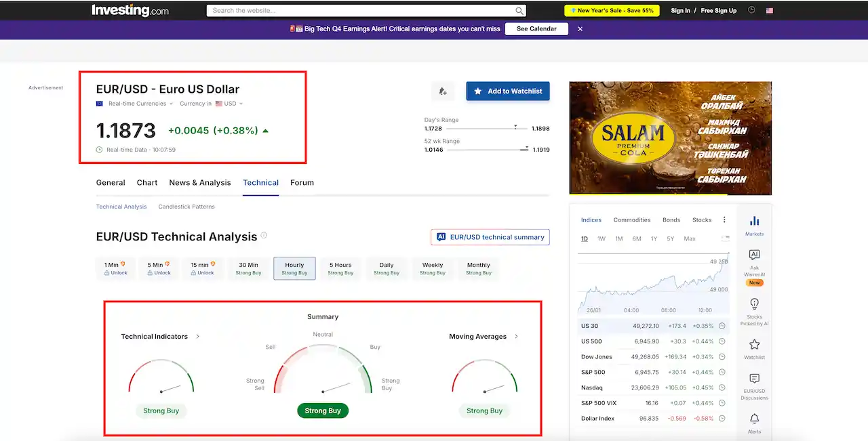Open the Forum tab
Viewport: 868px width, 441px height.
tap(302, 182)
